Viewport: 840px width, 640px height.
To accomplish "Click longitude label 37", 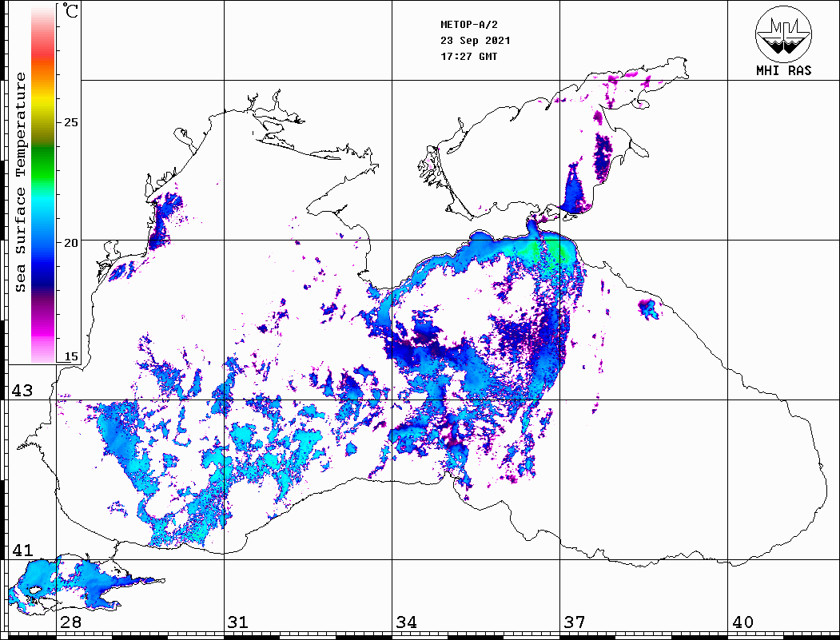I will [575, 622].
